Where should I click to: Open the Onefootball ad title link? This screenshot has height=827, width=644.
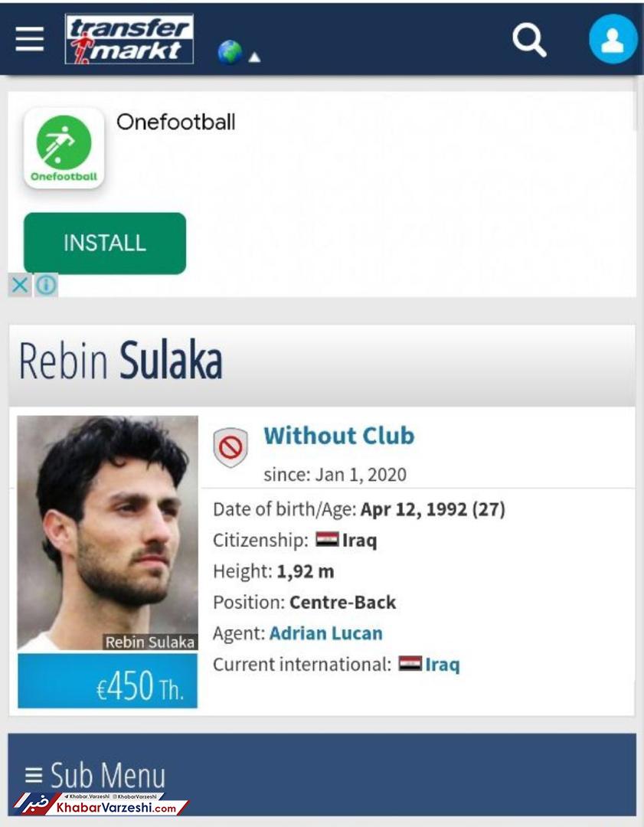[175, 123]
